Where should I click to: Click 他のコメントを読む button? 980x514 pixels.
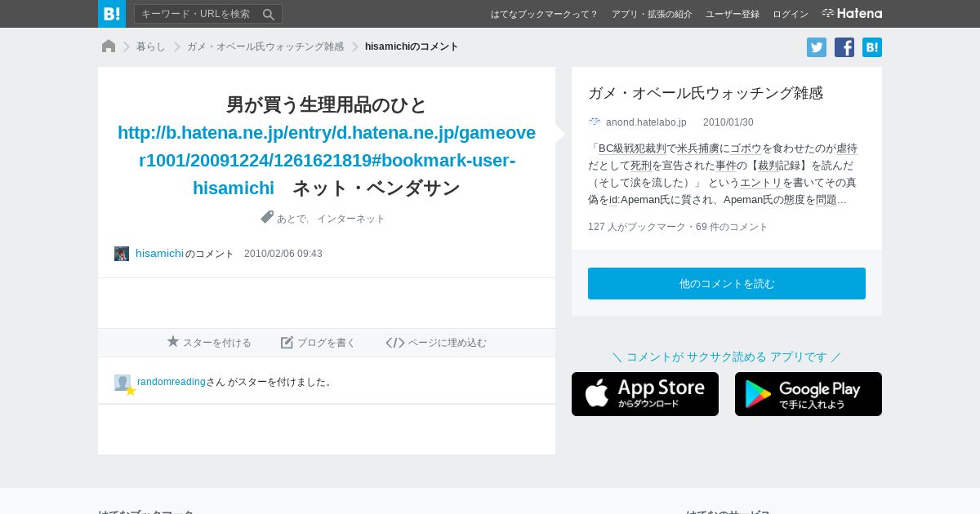tap(727, 283)
